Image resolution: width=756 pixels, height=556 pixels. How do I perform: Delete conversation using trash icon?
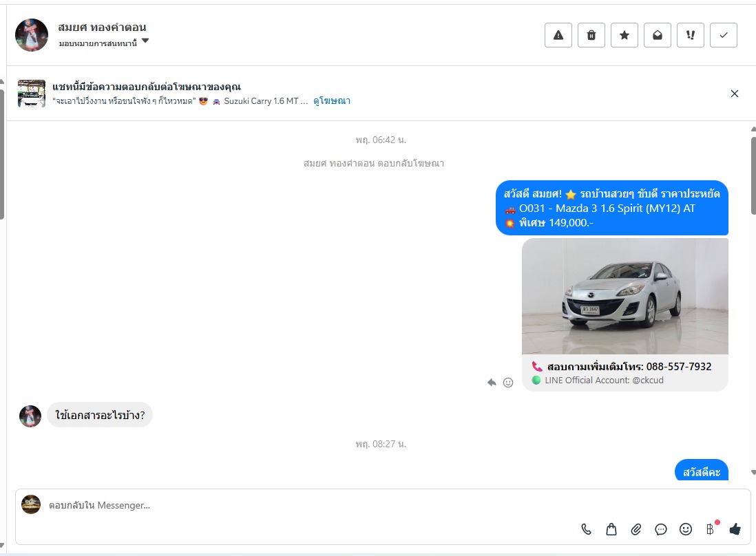591,35
